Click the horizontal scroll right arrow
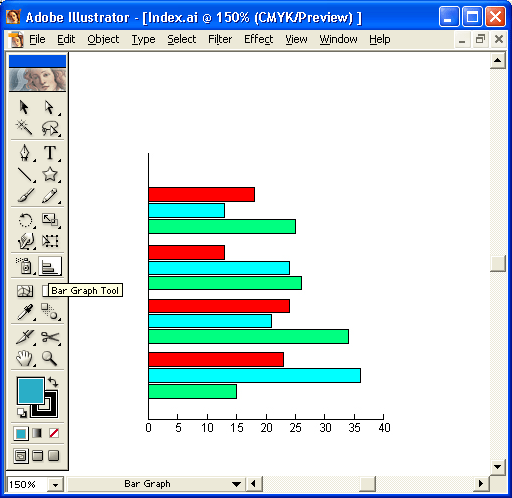 tap(481, 484)
